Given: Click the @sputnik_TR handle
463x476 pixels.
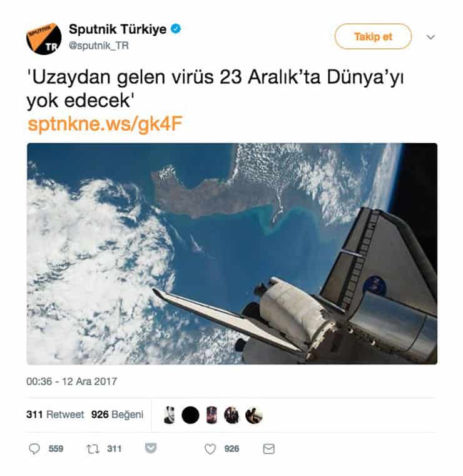Looking at the screenshot, I should (x=99, y=46).
